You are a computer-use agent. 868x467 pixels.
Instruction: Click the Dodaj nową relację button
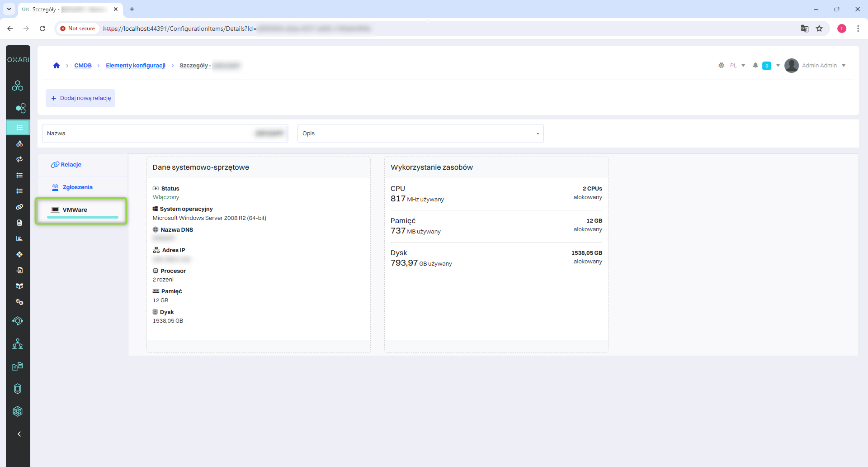click(x=80, y=98)
